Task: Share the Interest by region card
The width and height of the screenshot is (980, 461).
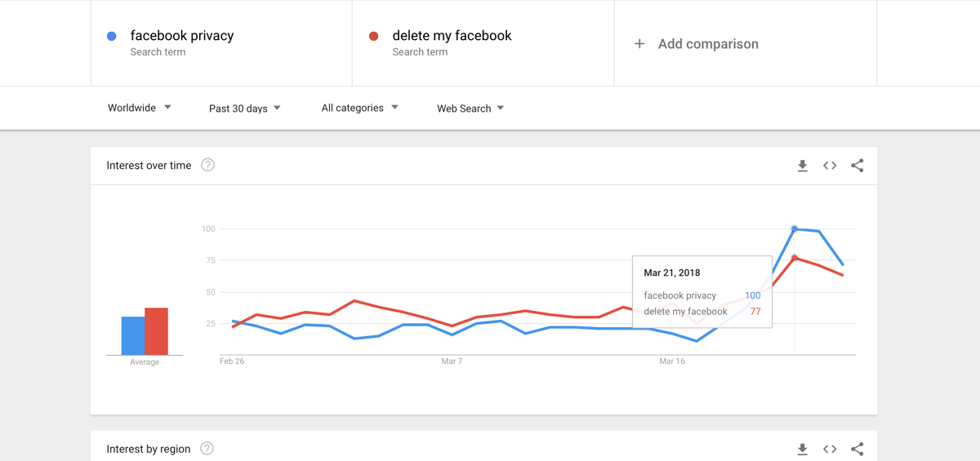Action: tap(857, 449)
